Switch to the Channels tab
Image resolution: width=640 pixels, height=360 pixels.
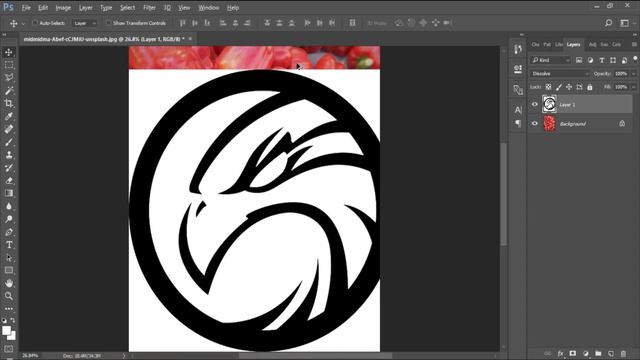(536, 44)
